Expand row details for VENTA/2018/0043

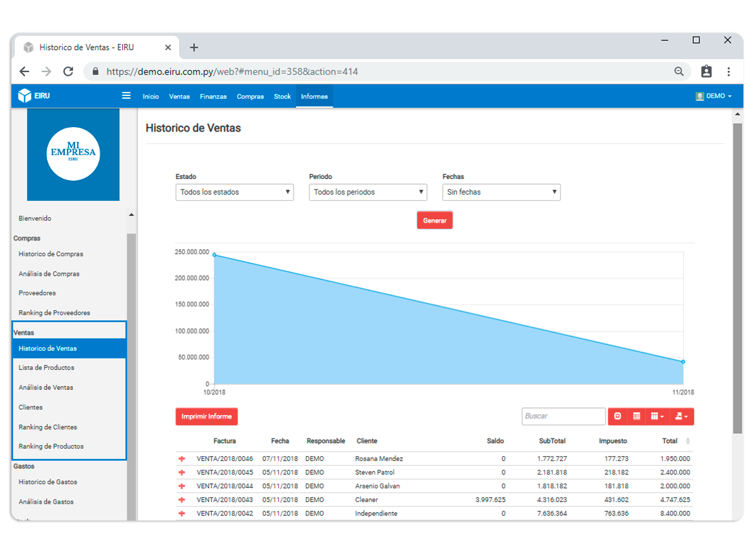182,500
